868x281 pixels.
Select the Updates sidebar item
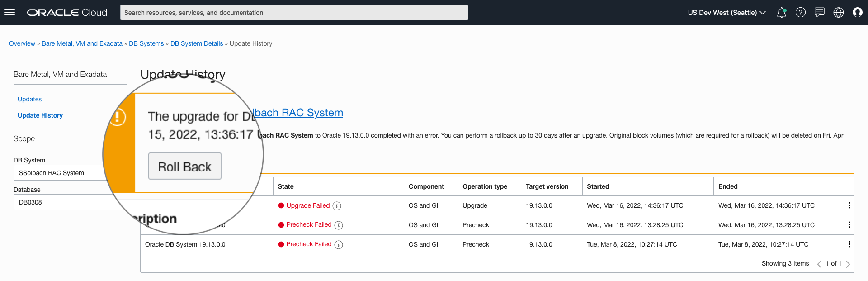(29, 99)
